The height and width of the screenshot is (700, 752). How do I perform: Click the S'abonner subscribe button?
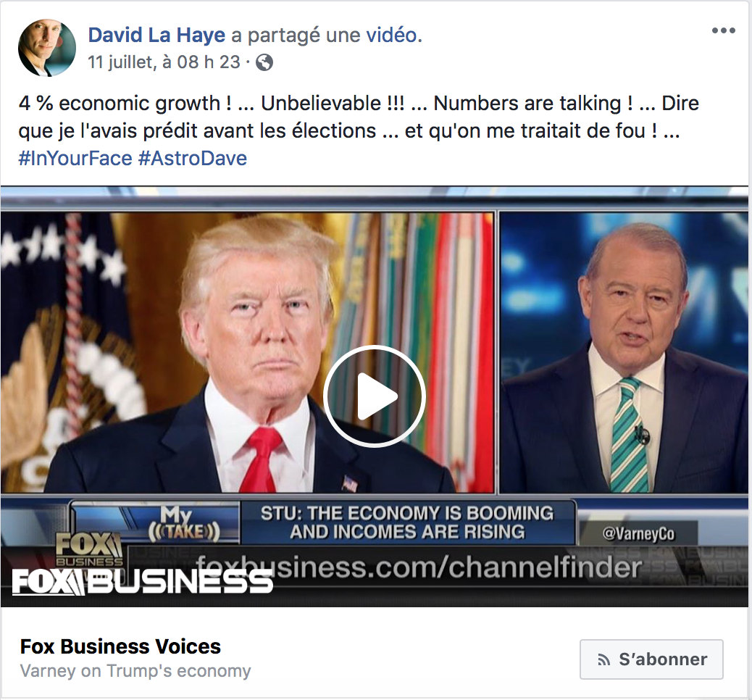651,659
